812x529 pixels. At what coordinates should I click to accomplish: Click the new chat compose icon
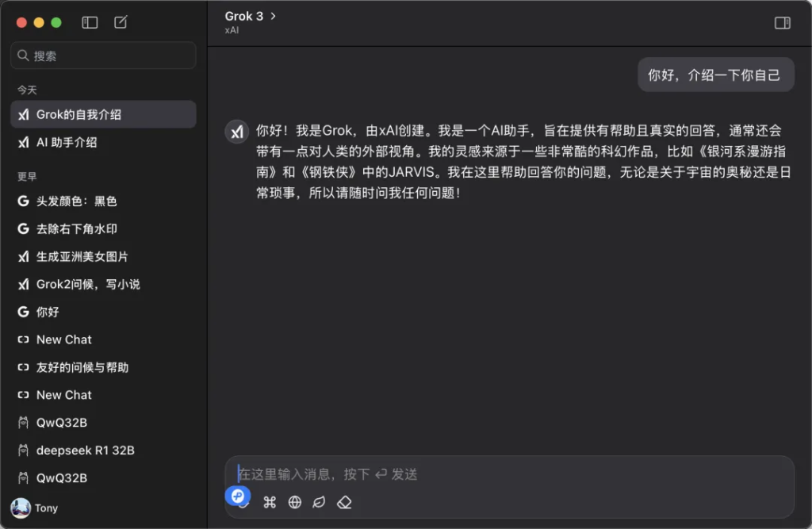[121, 21]
